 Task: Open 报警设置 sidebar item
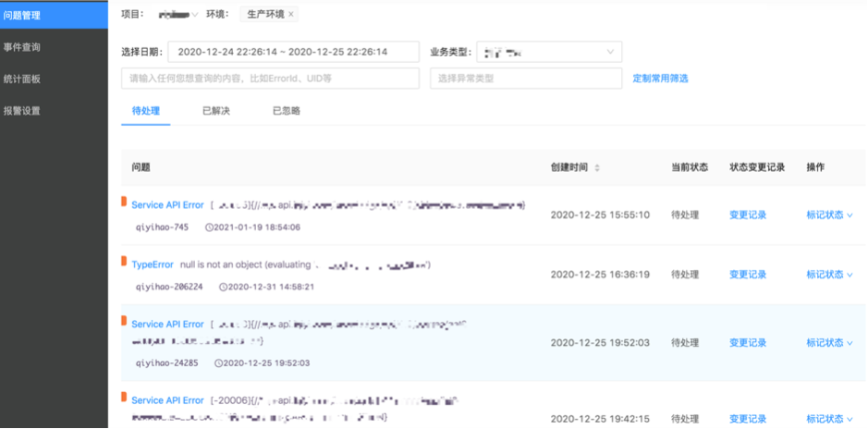coord(22,111)
